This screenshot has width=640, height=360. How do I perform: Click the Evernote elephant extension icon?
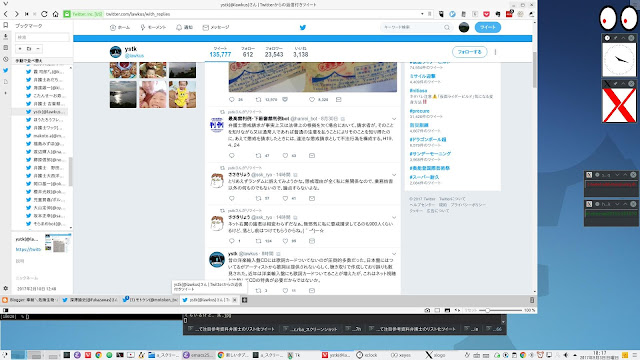(498, 14)
